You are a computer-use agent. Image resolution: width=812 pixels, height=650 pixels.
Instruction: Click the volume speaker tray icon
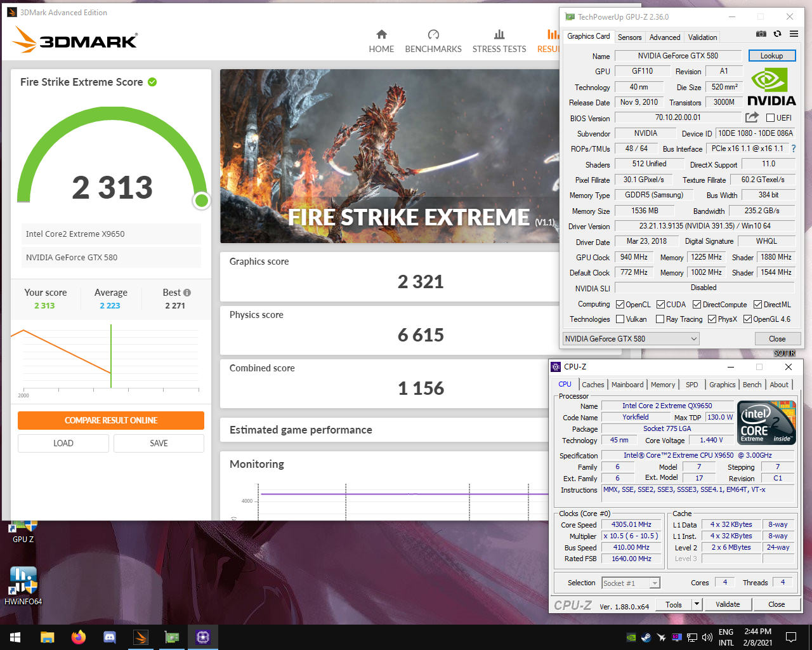coord(707,637)
